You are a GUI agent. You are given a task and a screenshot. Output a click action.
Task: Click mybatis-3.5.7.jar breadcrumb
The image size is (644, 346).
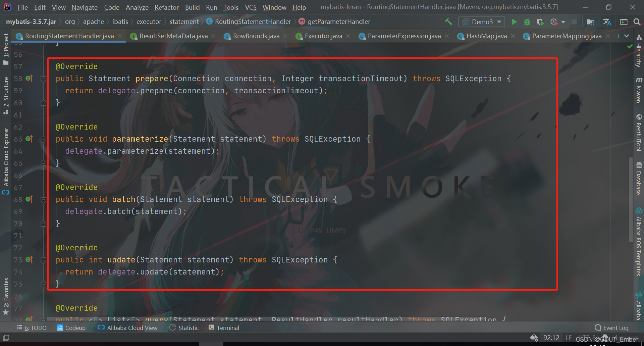click(31, 22)
